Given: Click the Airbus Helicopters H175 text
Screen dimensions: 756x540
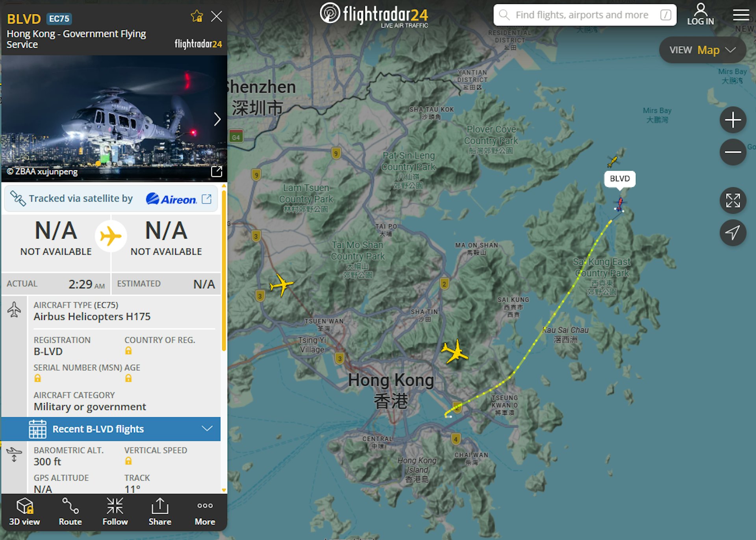Looking at the screenshot, I should pyautogui.click(x=92, y=317).
